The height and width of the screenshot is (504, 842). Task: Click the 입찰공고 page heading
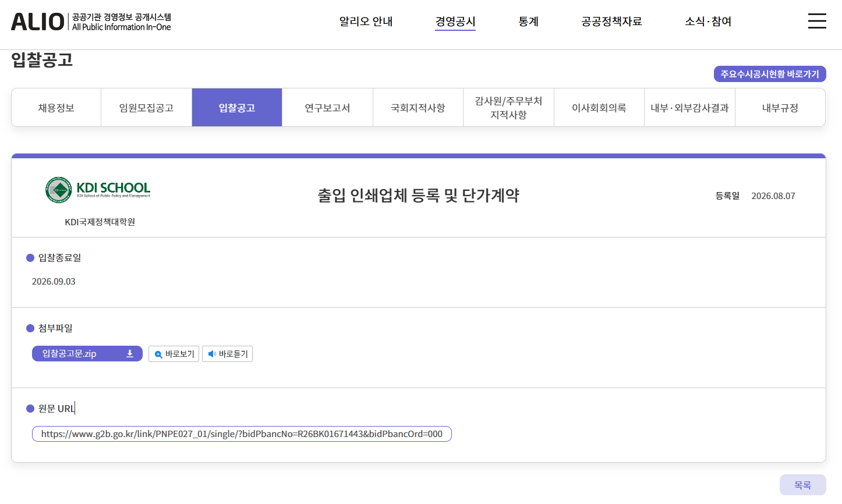[x=42, y=60]
